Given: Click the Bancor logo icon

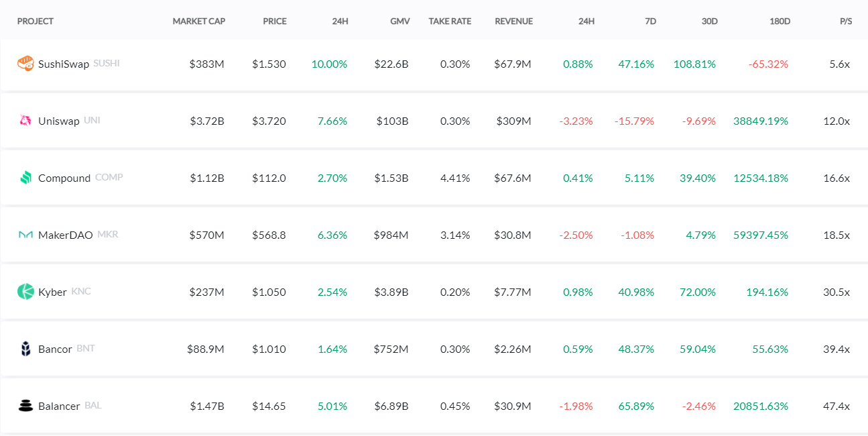Looking at the screenshot, I should coord(25,349).
